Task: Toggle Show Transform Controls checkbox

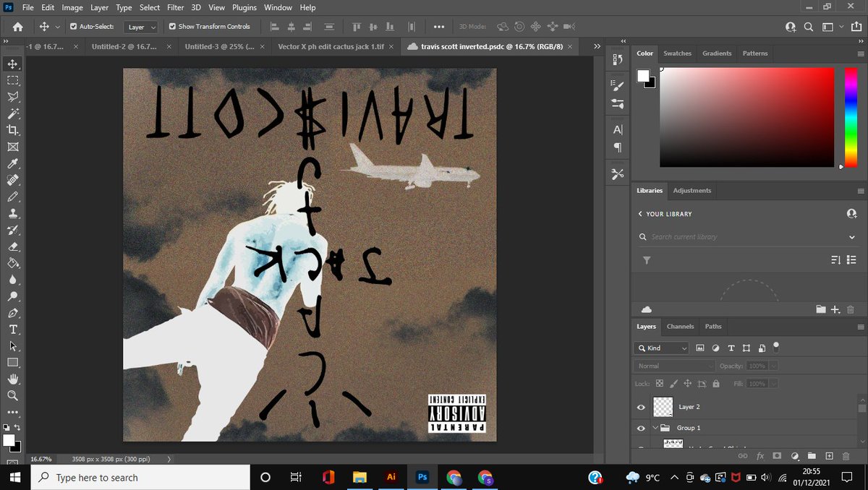Action: (x=172, y=27)
